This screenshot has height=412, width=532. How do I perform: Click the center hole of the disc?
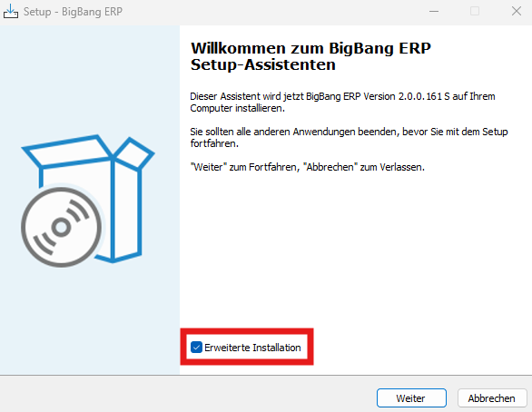pyautogui.click(x=62, y=227)
